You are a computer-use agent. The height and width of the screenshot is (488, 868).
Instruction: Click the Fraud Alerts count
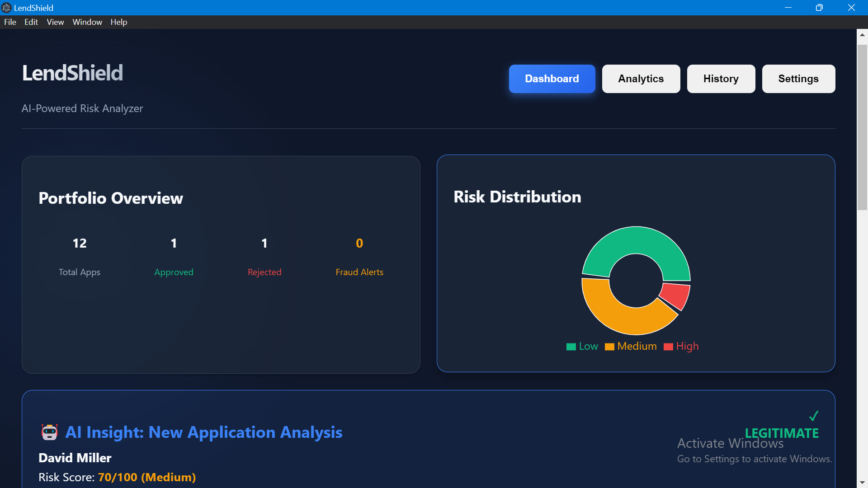point(359,244)
